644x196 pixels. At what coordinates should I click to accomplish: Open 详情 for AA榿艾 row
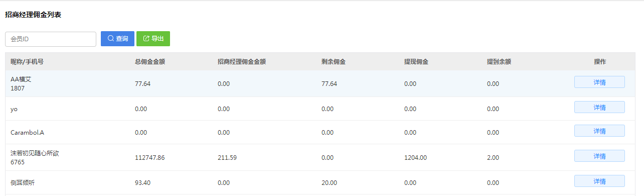click(x=599, y=82)
